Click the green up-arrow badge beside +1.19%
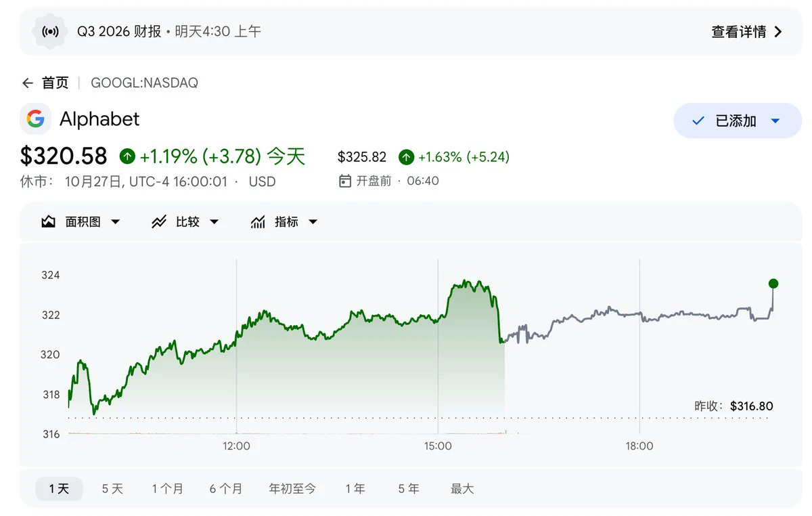 [127, 156]
